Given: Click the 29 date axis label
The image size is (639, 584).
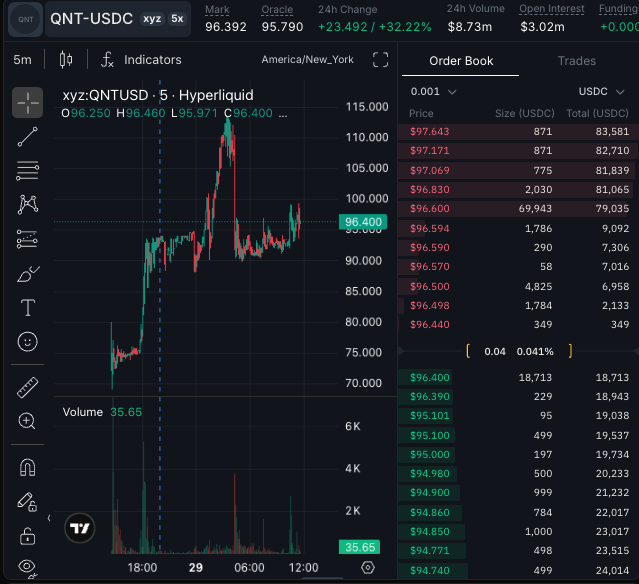Looking at the screenshot, I should pyautogui.click(x=196, y=567).
